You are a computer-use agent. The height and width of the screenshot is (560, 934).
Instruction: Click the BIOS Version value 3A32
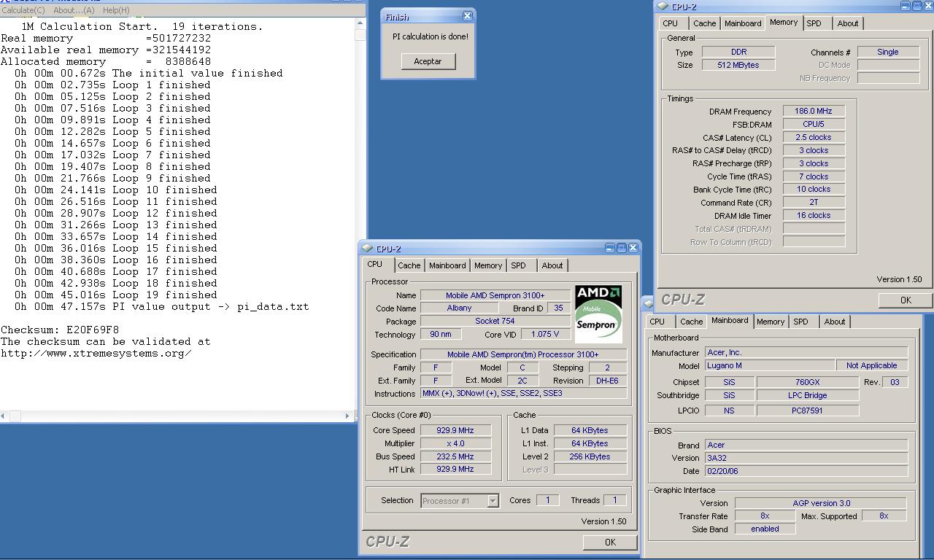pos(806,458)
